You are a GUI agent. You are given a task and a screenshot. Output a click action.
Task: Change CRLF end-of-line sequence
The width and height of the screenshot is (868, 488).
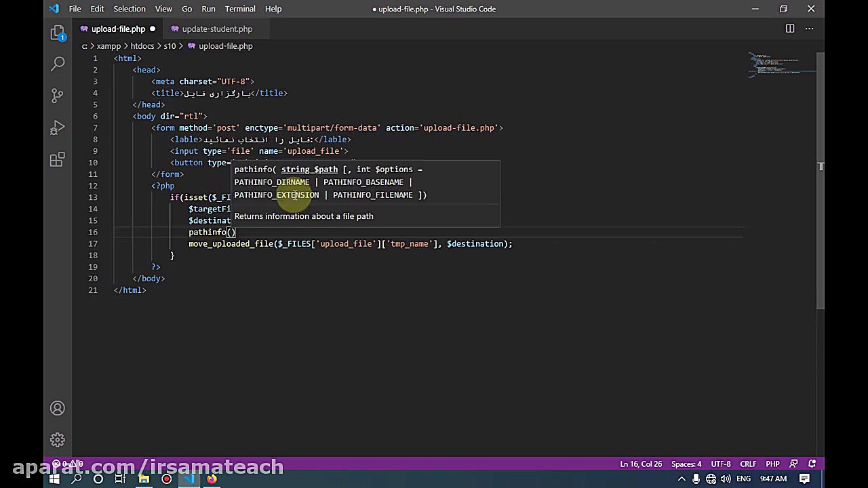coord(748,464)
